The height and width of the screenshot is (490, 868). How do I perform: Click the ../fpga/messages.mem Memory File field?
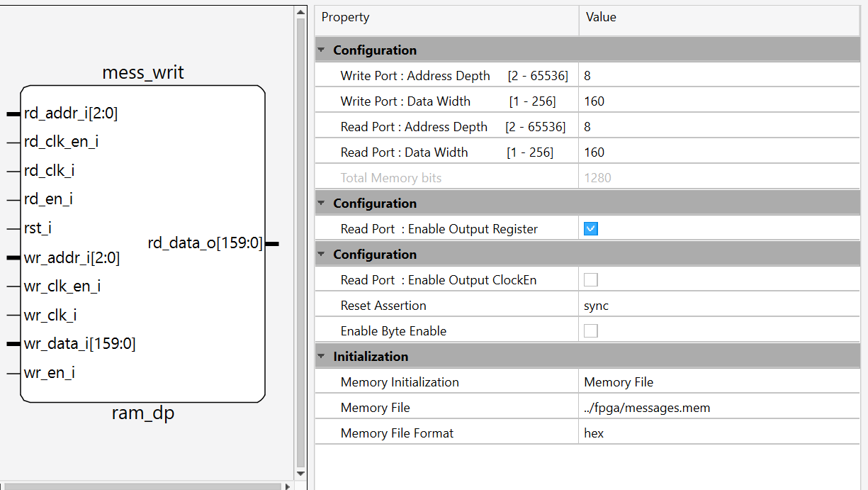pos(718,408)
